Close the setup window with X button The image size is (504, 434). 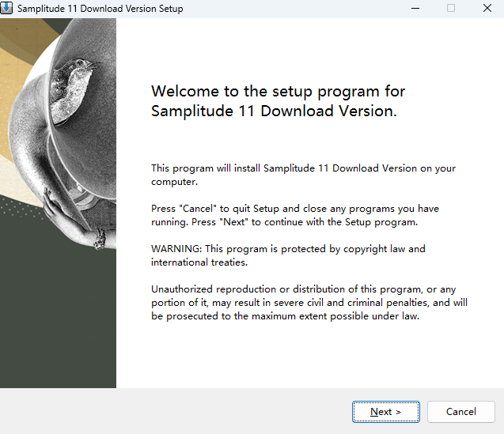(x=487, y=8)
